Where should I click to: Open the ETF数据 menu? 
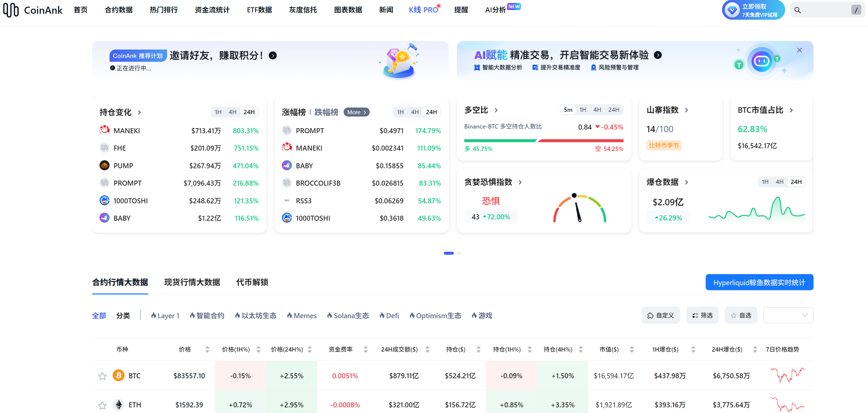point(259,10)
